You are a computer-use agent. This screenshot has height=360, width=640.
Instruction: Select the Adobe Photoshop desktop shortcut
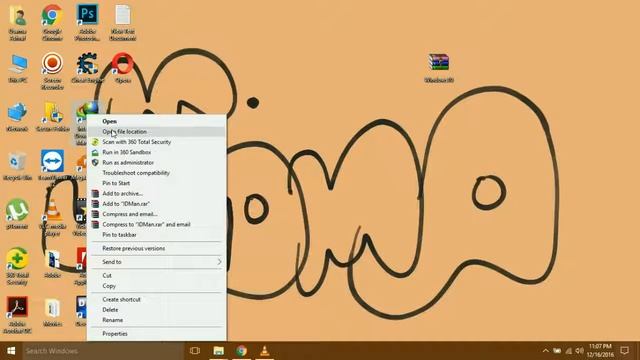87,23
